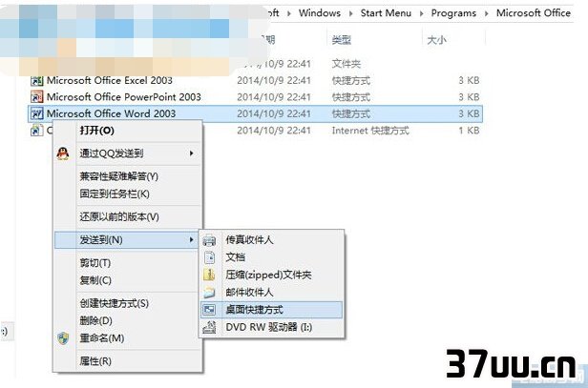
Task: Click the shield icon beside 重命名(M)
Action: 63,338
